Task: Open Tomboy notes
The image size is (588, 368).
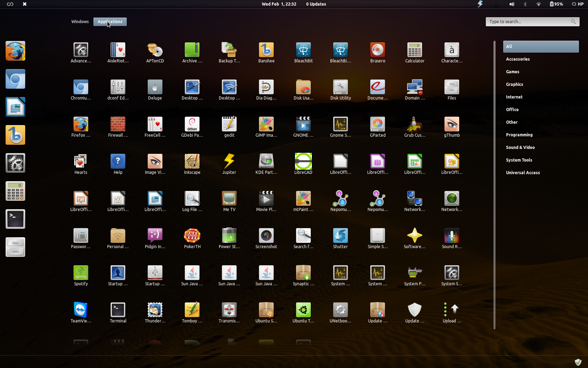Action: pos(192,313)
